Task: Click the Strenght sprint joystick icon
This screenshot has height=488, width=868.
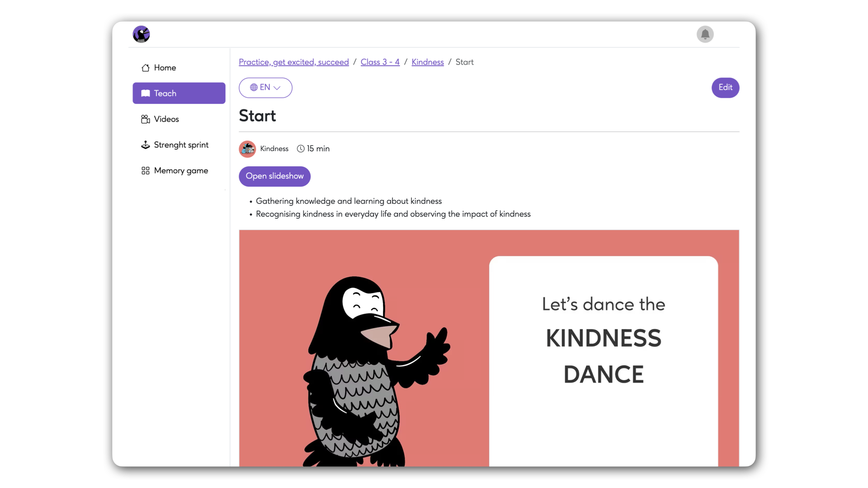Action: 145,145
